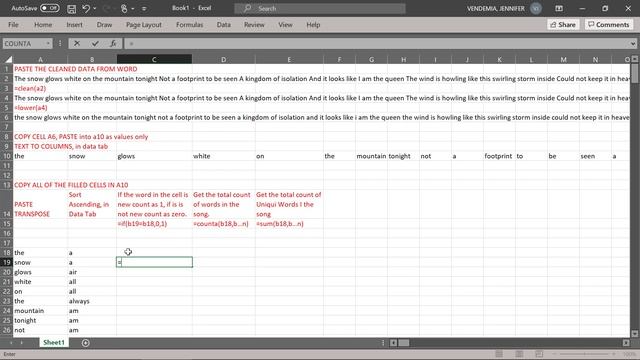Click cell 'always' in column B
640x360 pixels.
pos(92,301)
